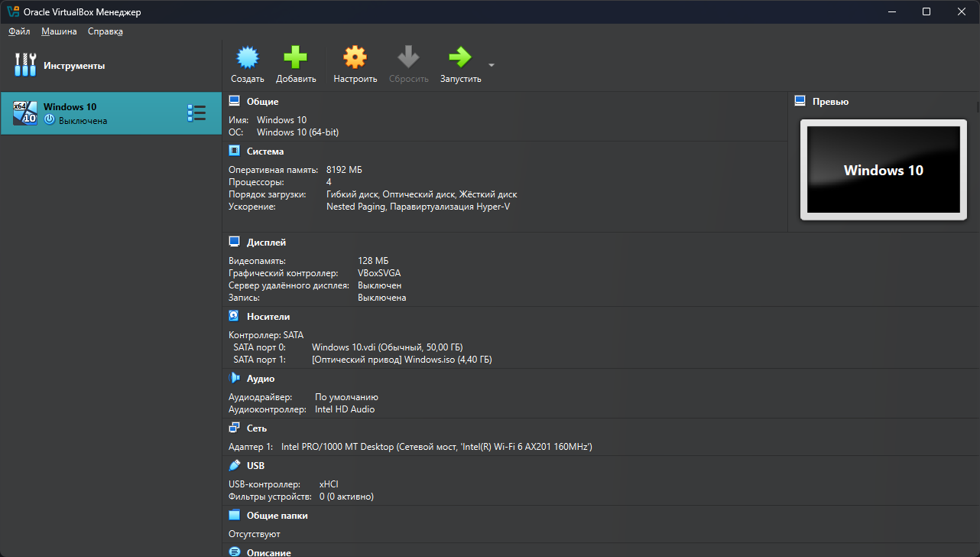Click the Общие section monitor icon
This screenshot has width=980, height=557.
pos(235,101)
